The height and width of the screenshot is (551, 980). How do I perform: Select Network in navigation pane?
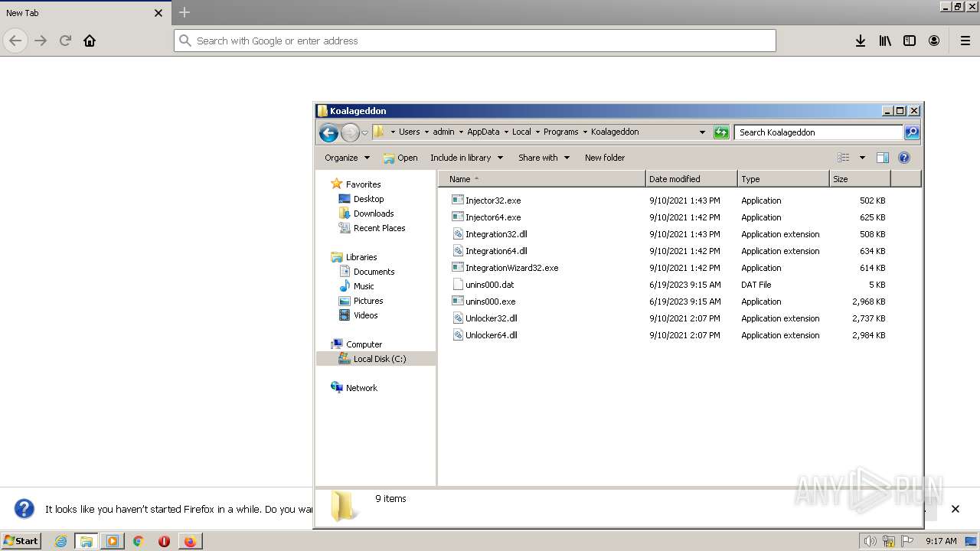coord(361,388)
